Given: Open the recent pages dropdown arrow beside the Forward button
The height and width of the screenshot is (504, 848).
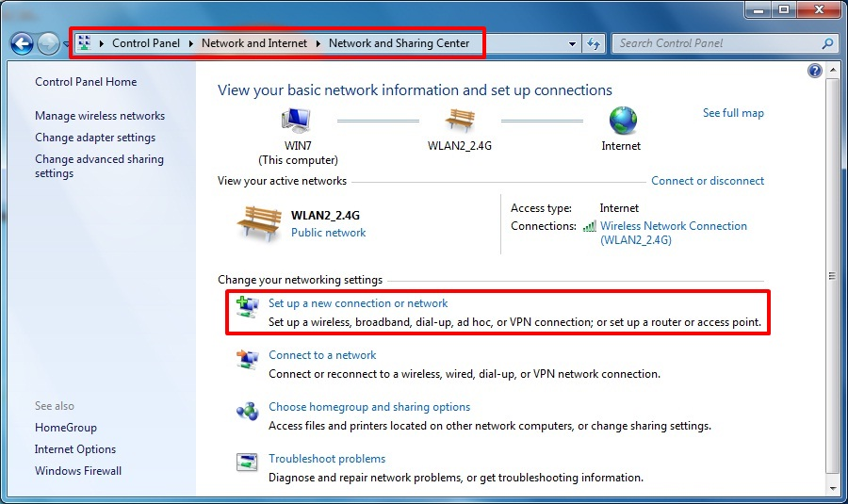Looking at the screenshot, I should pyautogui.click(x=65, y=43).
